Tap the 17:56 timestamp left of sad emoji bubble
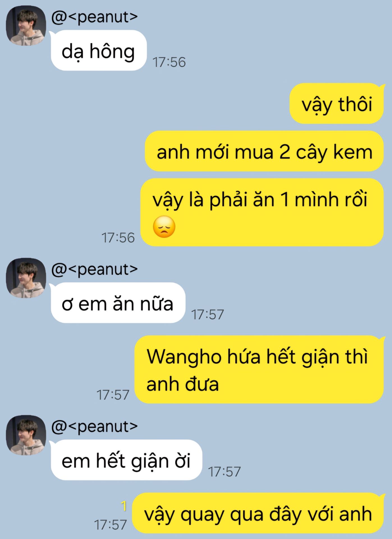Screen dimensions: 392x539 pyautogui.click(x=118, y=237)
